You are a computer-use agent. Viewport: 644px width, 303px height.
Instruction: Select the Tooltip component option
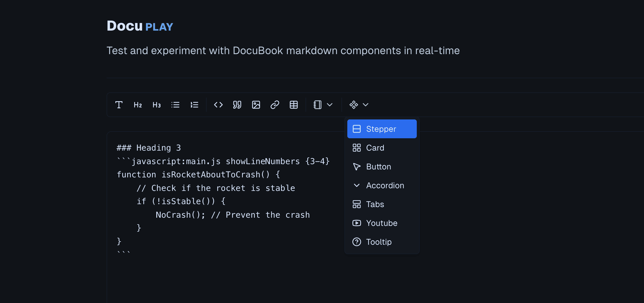(x=379, y=242)
